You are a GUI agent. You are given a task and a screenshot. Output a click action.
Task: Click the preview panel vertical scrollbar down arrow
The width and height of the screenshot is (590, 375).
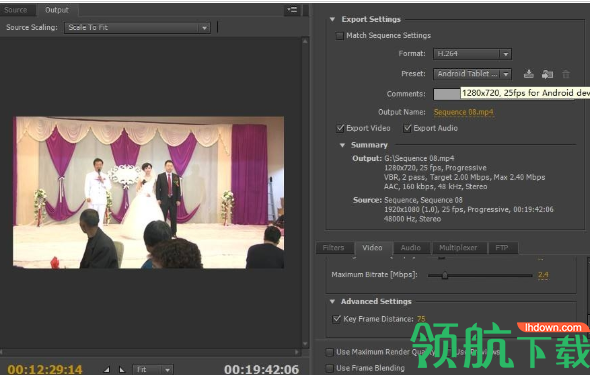[305, 344]
